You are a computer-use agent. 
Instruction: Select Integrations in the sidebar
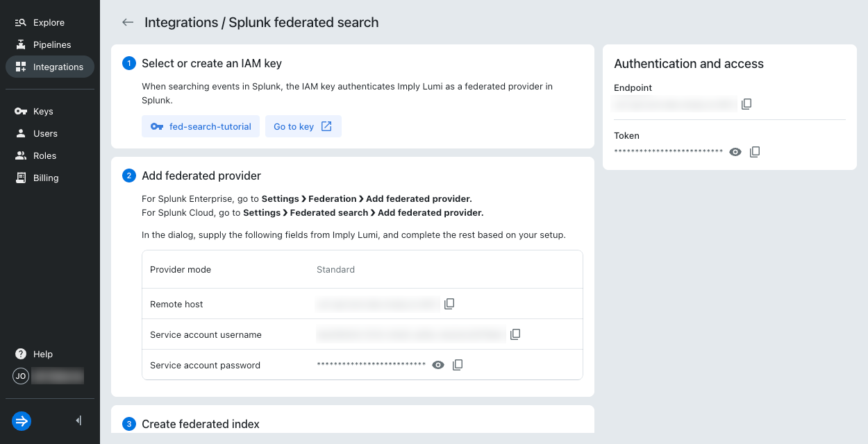click(49, 67)
